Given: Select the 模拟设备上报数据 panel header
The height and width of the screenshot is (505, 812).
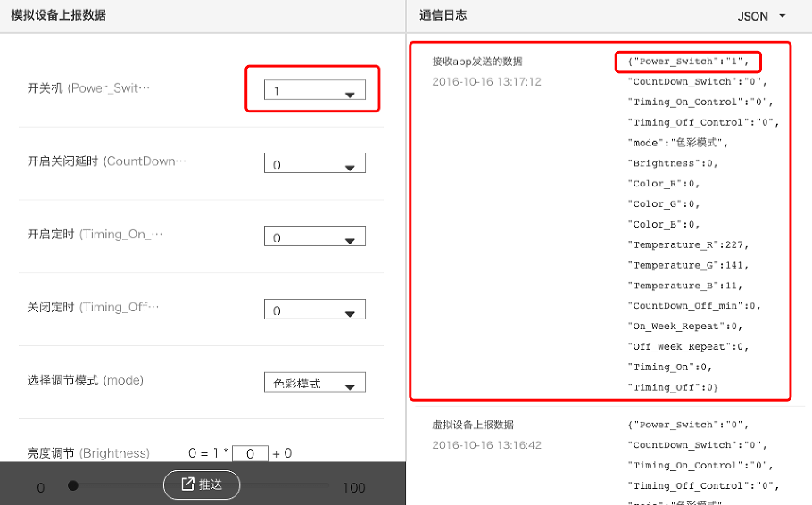Looking at the screenshot, I should [58, 15].
